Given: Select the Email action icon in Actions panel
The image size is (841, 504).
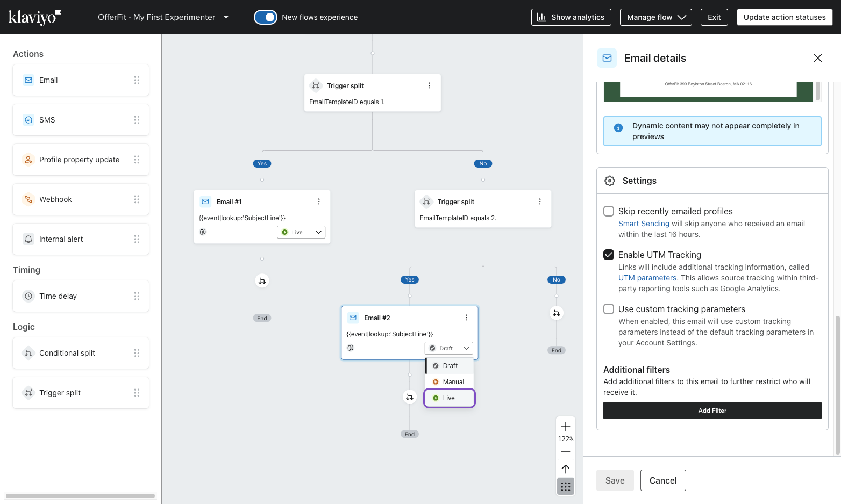Looking at the screenshot, I should pyautogui.click(x=28, y=80).
